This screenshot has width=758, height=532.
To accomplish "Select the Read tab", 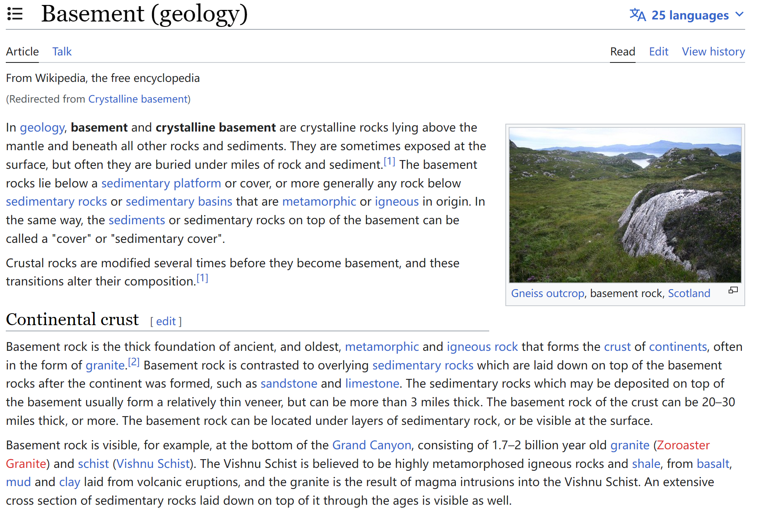I will pyautogui.click(x=622, y=52).
